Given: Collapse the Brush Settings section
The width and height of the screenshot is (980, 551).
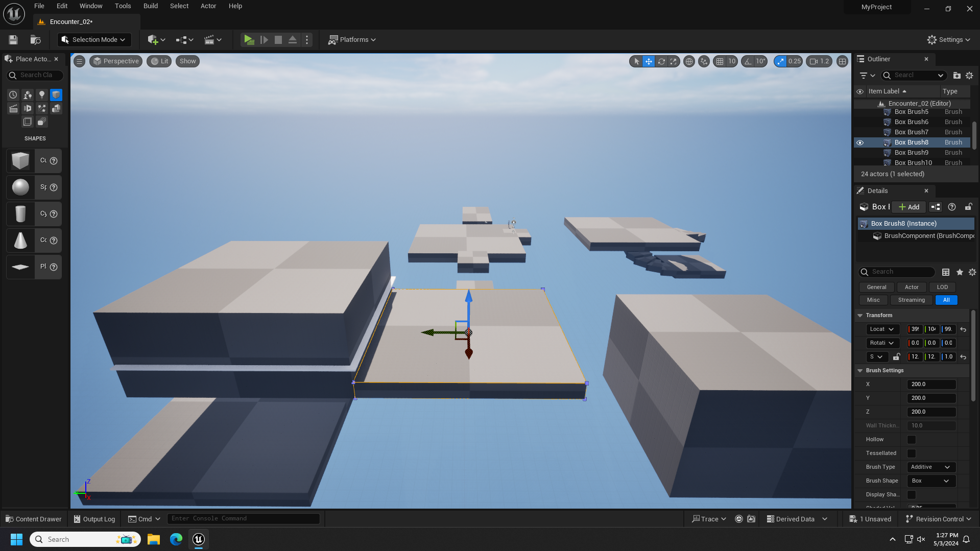Looking at the screenshot, I should point(860,371).
